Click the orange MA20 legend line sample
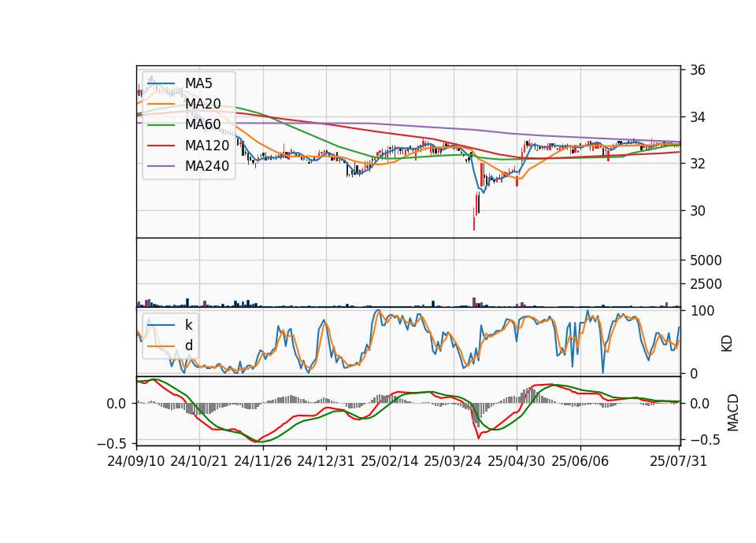The image size is (756, 543). (x=161, y=104)
